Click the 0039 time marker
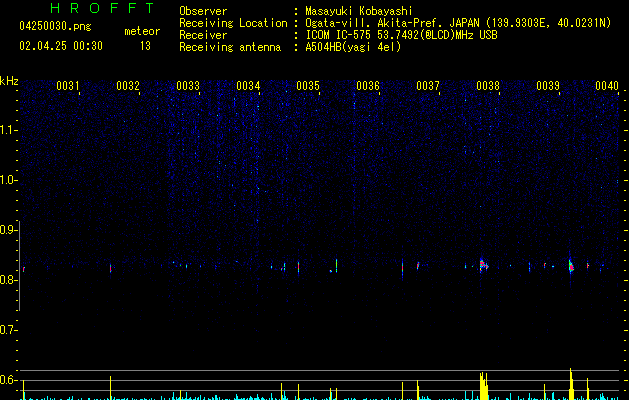 click(x=548, y=86)
